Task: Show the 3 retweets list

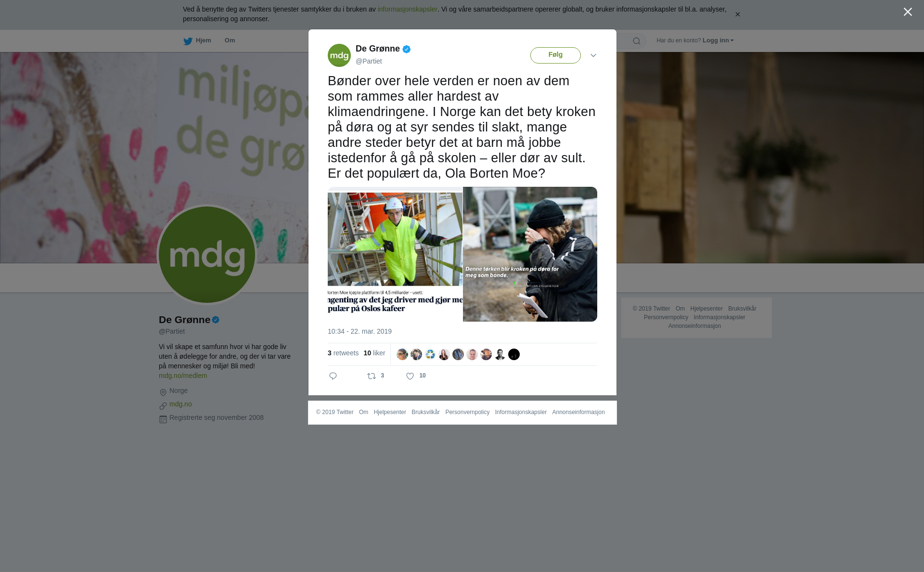Action: point(343,353)
